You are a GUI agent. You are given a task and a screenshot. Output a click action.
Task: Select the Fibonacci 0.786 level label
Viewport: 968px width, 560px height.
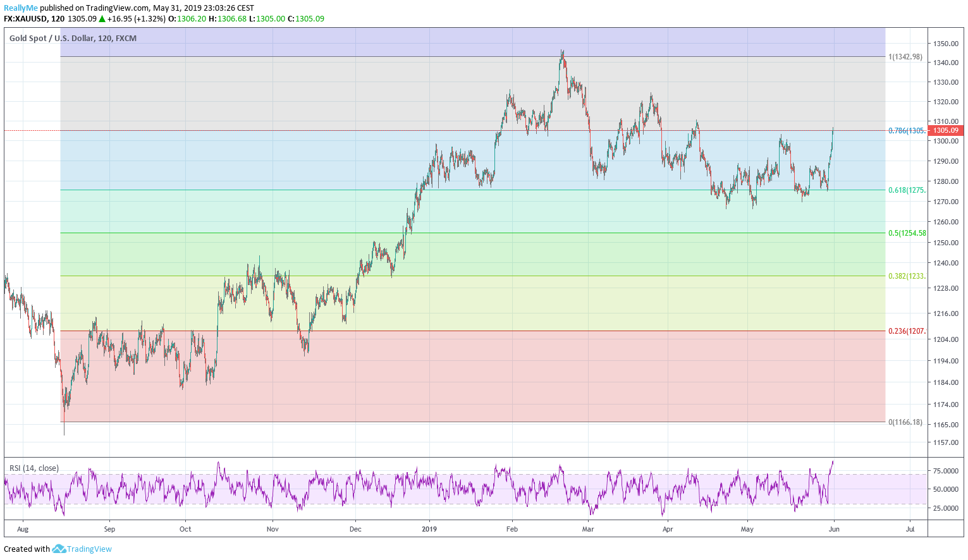[907, 131]
